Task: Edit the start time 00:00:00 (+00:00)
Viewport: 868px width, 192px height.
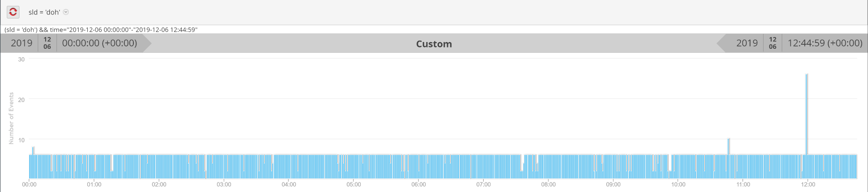Action: [99, 43]
